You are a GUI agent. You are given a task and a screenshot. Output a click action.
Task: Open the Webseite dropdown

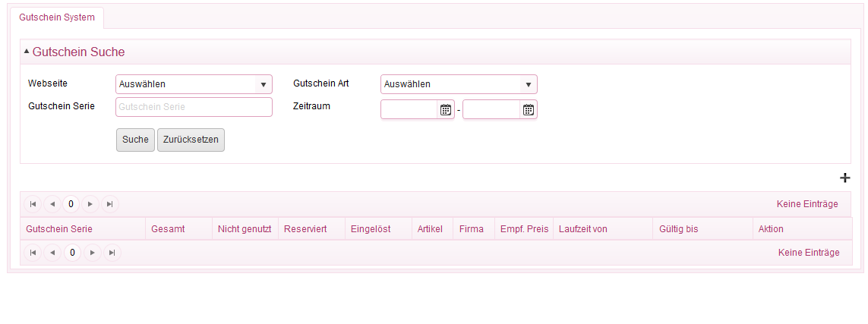tap(194, 84)
